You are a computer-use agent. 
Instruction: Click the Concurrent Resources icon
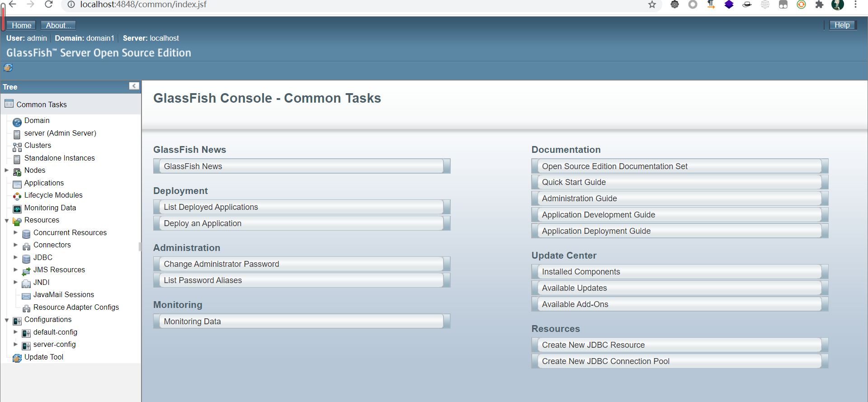26,234
